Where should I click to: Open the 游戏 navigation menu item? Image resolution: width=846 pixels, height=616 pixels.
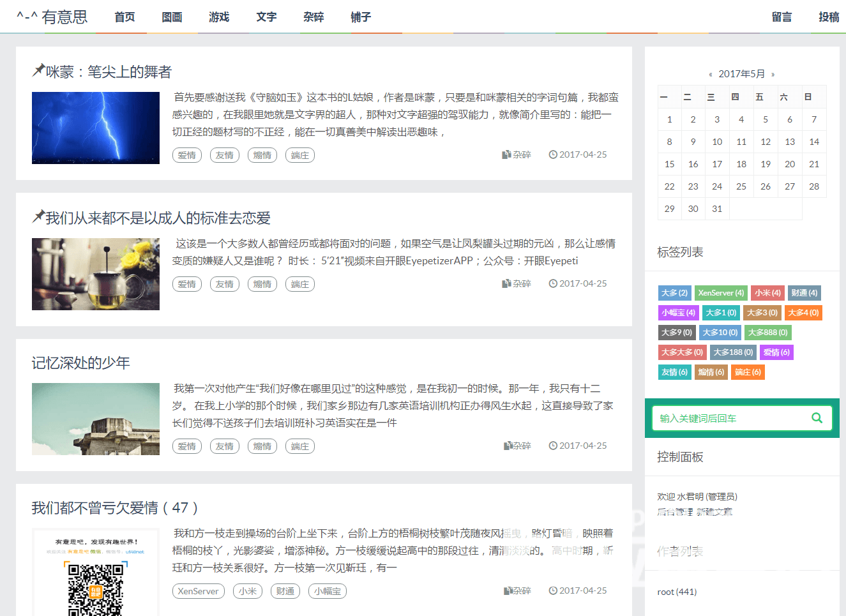pos(219,17)
